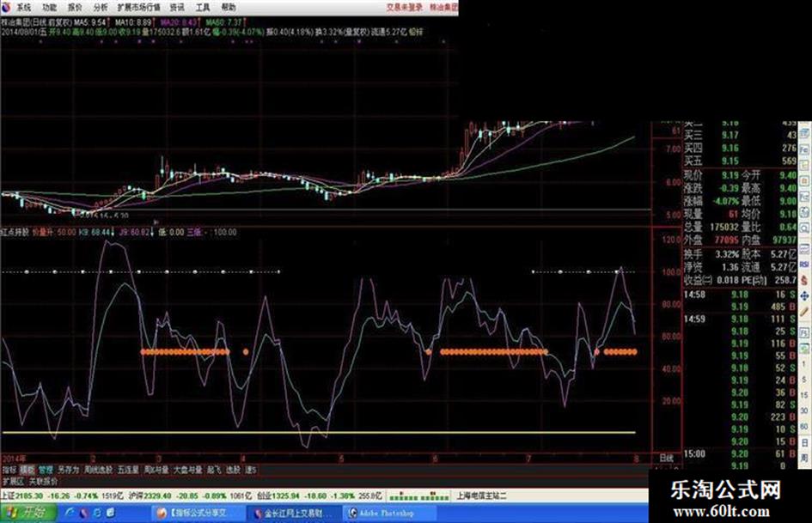This screenshot has height=523, width=812.
Task: Click the 总量 175032 value
Action: click(x=723, y=227)
